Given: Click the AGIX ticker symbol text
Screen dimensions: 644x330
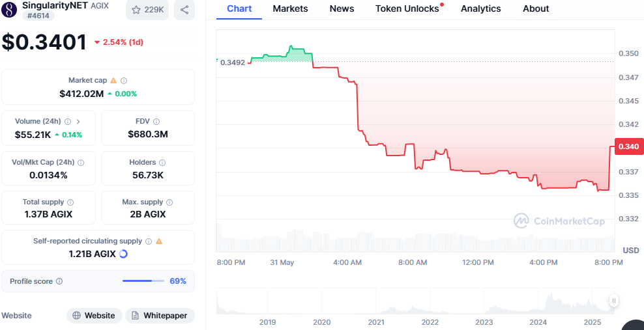Looking at the screenshot, I should [100, 6].
